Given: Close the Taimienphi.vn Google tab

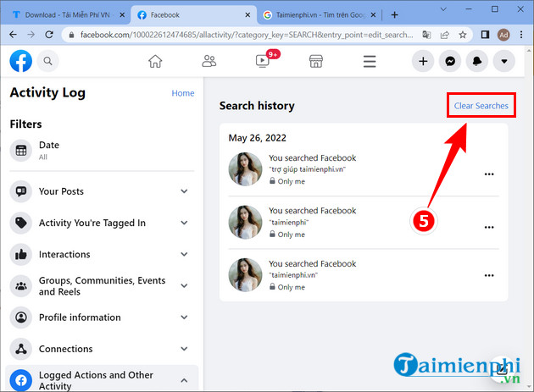Looking at the screenshot, I should (373, 15).
